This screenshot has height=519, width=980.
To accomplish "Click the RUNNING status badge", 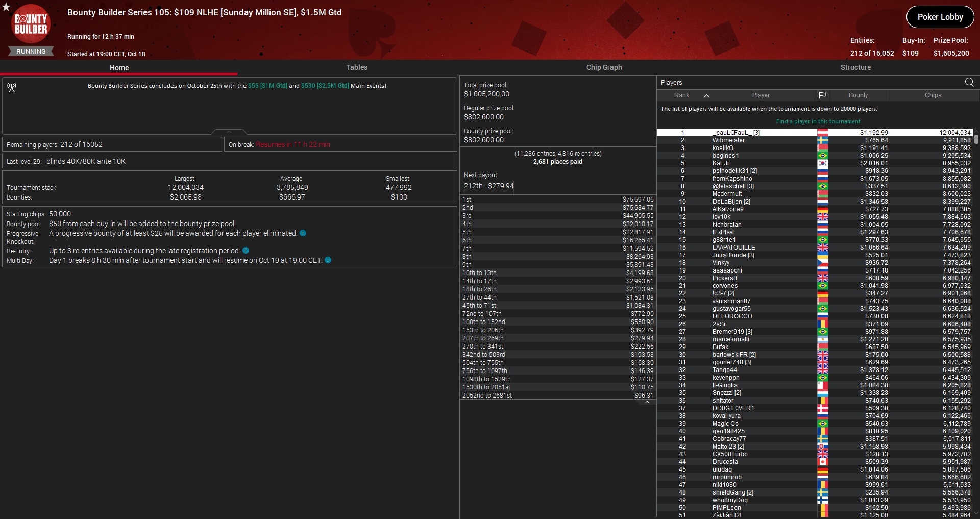I will pos(31,51).
